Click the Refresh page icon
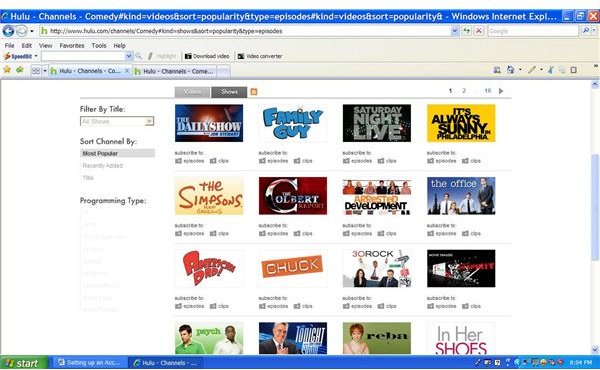 [466, 31]
